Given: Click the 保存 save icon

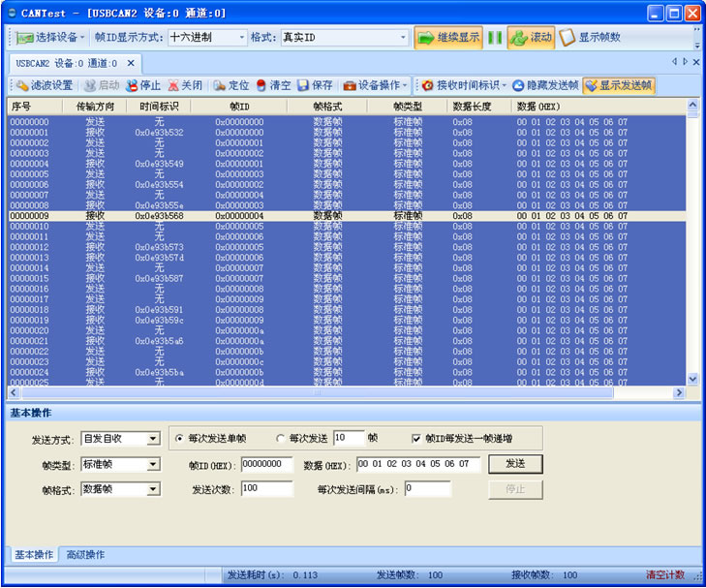Looking at the screenshot, I should pyautogui.click(x=303, y=85).
